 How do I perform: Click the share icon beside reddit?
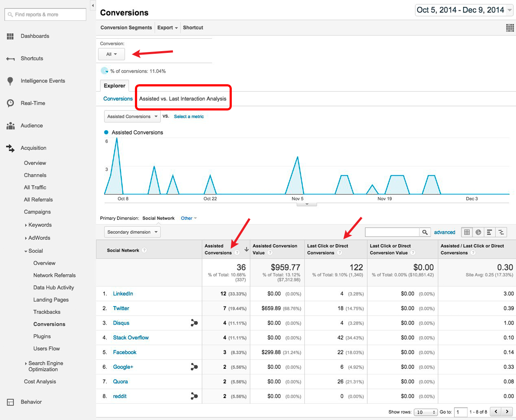click(x=194, y=396)
